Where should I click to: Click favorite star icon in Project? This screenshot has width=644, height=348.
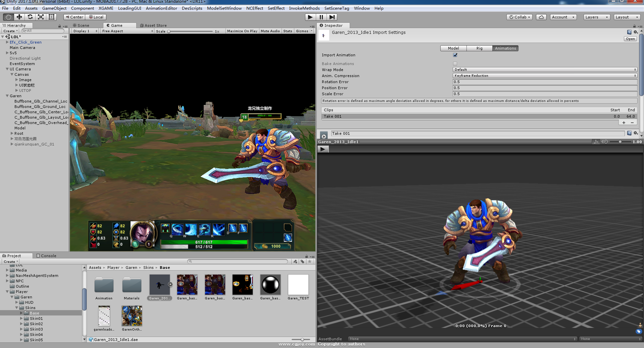(x=310, y=262)
